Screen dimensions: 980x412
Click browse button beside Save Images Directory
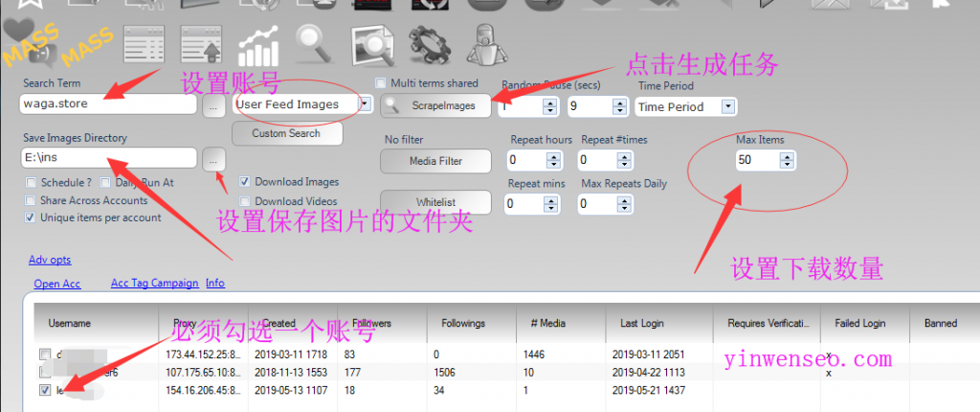[215, 158]
